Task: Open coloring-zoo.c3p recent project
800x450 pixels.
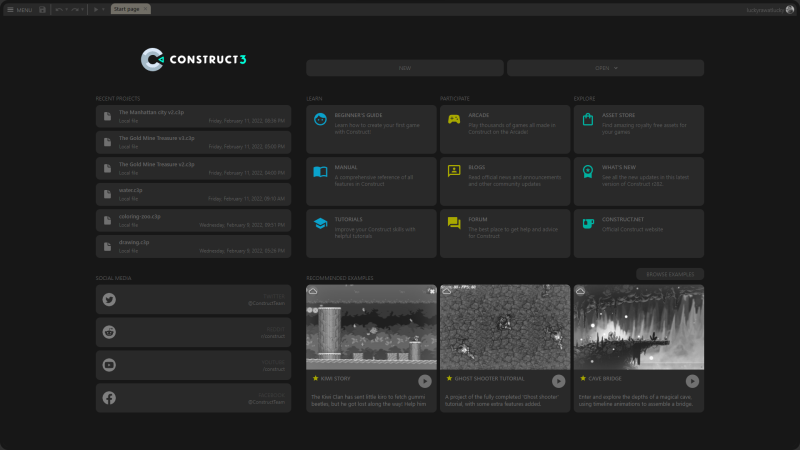Action: pyautogui.click(x=193, y=220)
